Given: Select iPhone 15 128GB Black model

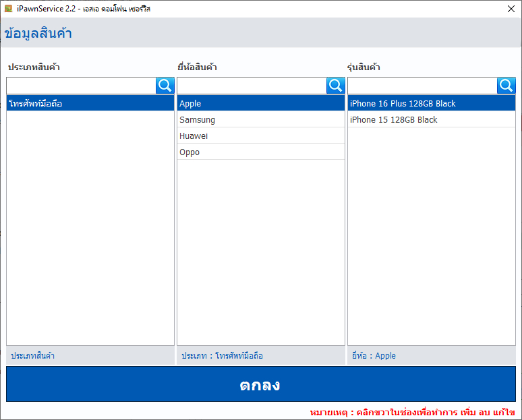Looking at the screenshot, I should tap(432, 119).
